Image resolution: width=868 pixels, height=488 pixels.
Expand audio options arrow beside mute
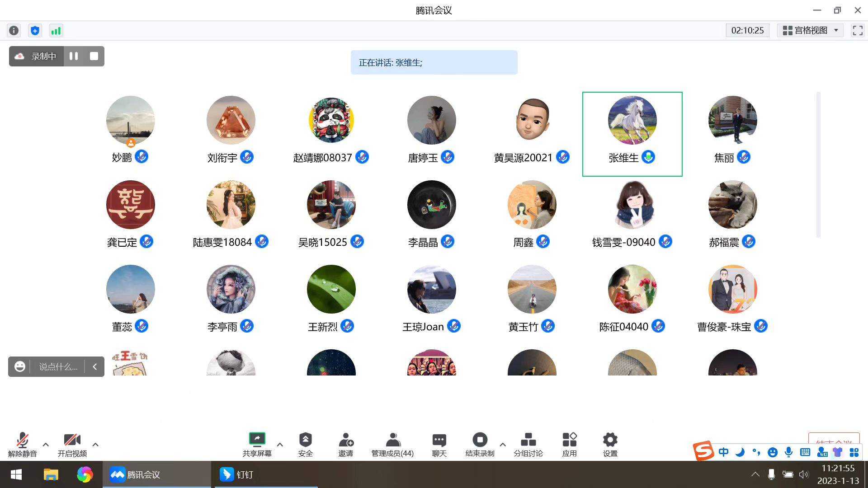(x=46, y=445)
